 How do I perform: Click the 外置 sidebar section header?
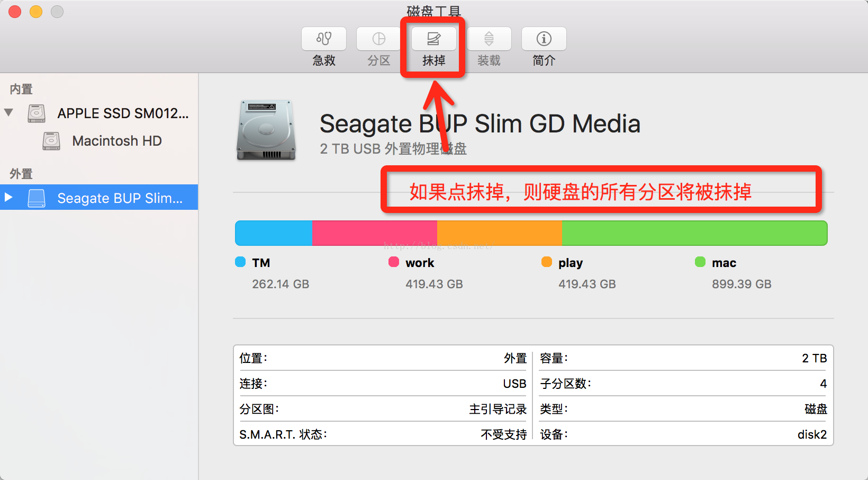pos(21,174)
